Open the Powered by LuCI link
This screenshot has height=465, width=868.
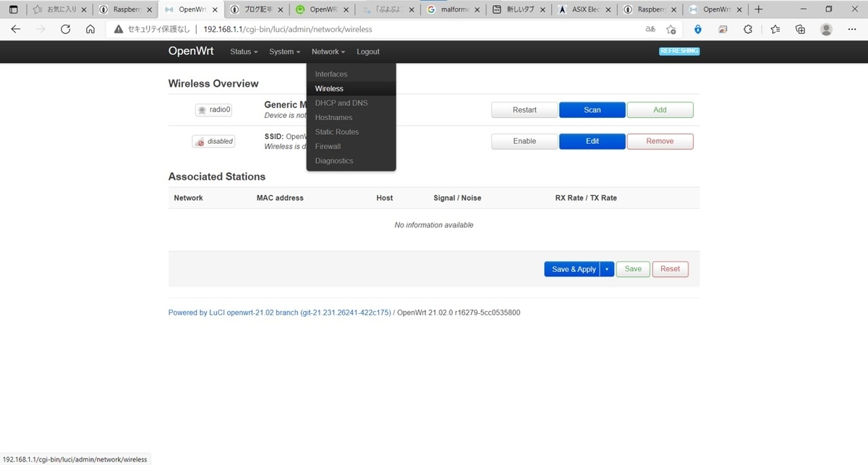click(280, 312)
